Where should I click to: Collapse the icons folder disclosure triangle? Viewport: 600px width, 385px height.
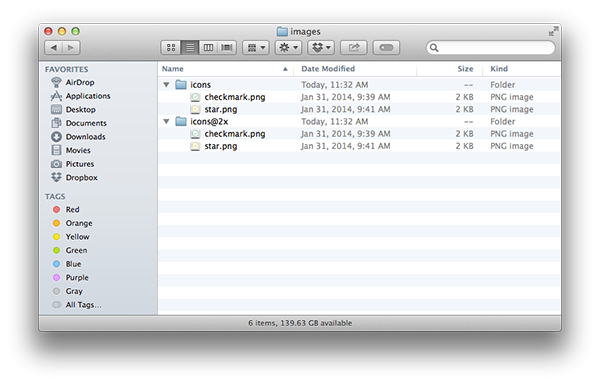click(x=166, y=85)
